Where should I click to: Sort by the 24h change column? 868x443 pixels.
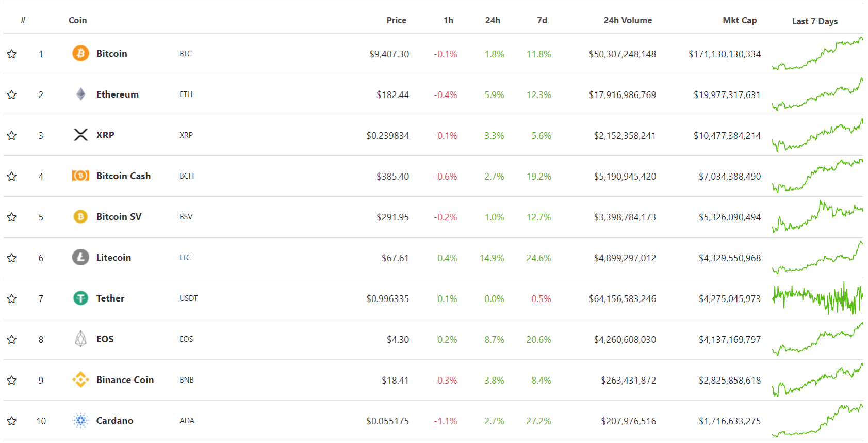pos(493,20)
